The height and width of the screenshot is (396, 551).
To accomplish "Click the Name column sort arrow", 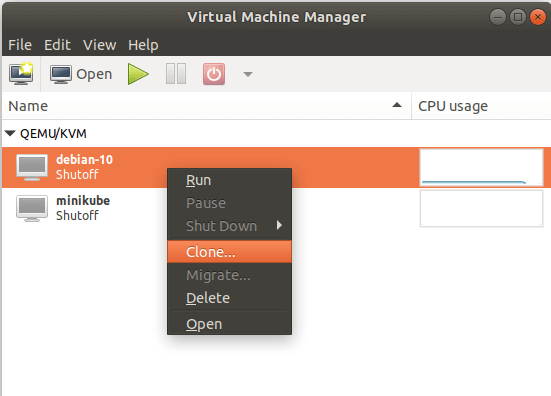I will click(397, 105).
